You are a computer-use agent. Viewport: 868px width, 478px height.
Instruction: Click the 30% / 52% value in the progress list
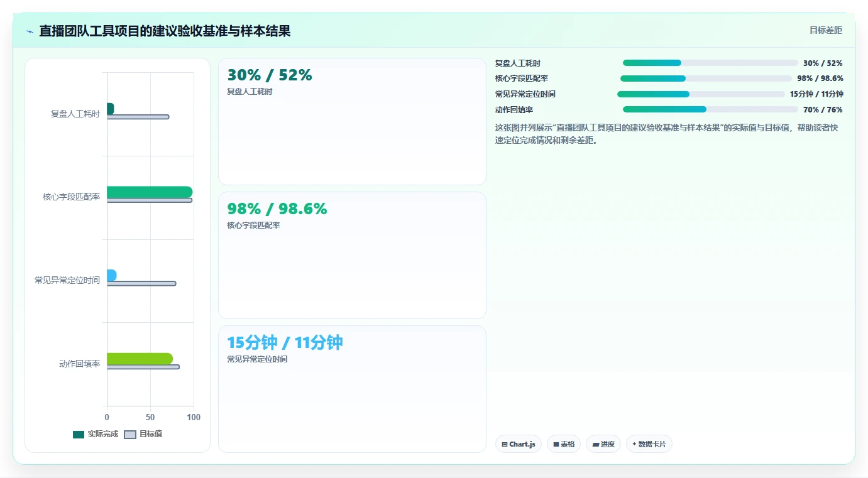[823, 63]
